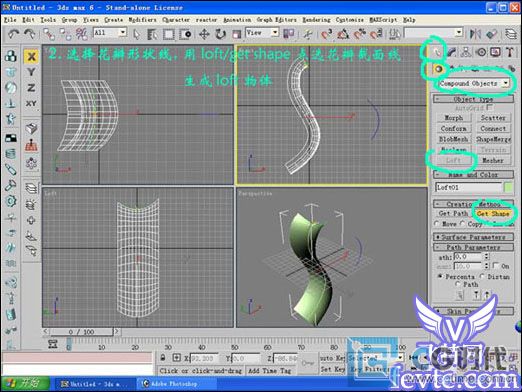Image resolution: width=522 pixels, height=392 pixels.
Task: Click the Redo arrow in the main toolbar
Action: pyautogui.click(x=30, y=34)
